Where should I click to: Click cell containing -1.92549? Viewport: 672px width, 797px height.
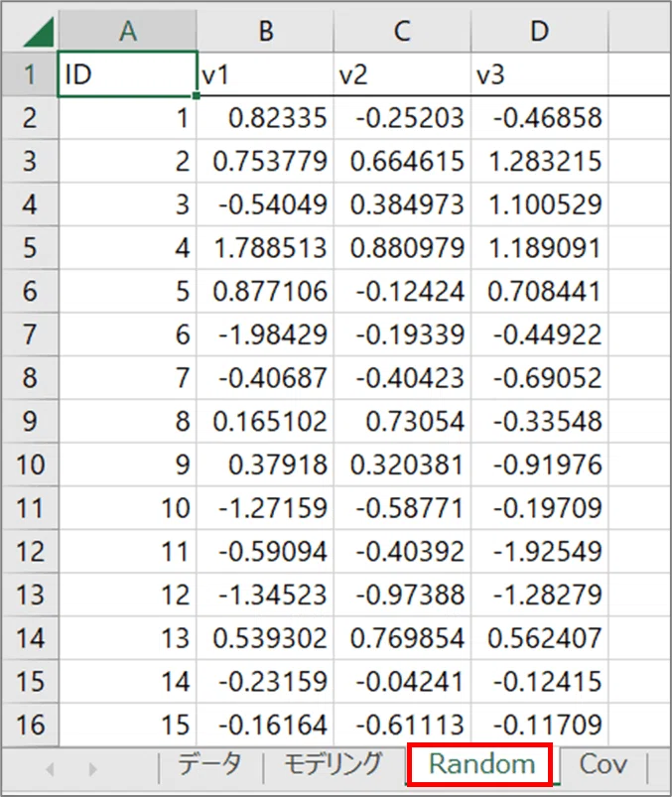point(540,552)
